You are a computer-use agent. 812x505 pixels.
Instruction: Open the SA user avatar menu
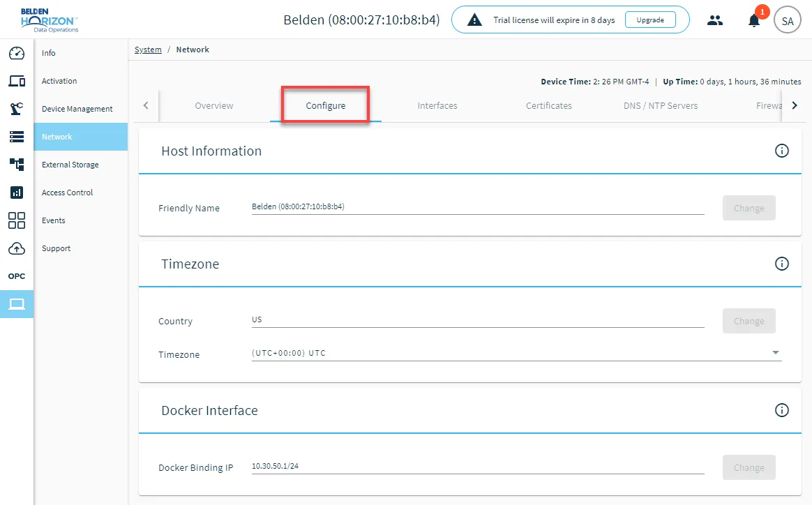click(788, 21)
